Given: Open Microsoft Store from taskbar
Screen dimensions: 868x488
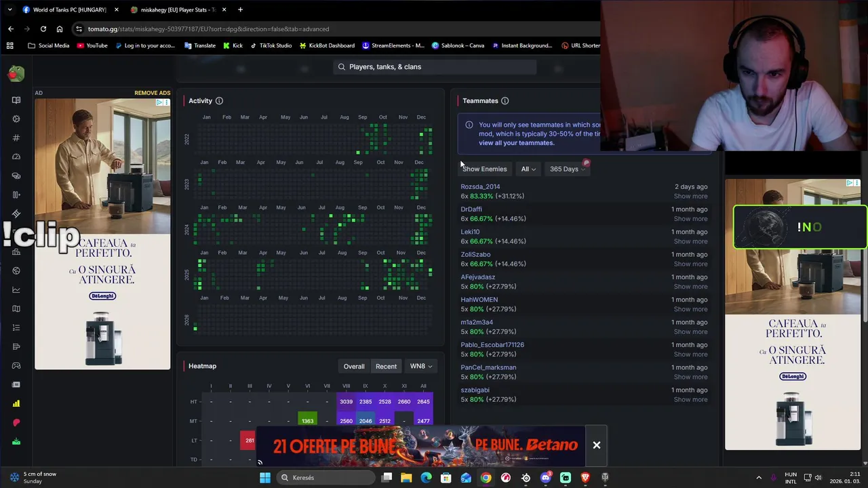Looking at the screenshot, I should [x=446, y=478].
